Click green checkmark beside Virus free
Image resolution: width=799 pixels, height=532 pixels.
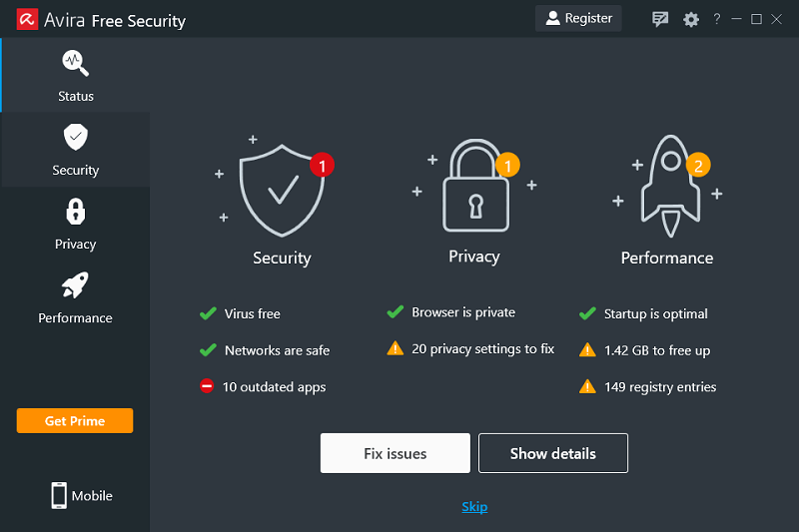click(208, 313)
